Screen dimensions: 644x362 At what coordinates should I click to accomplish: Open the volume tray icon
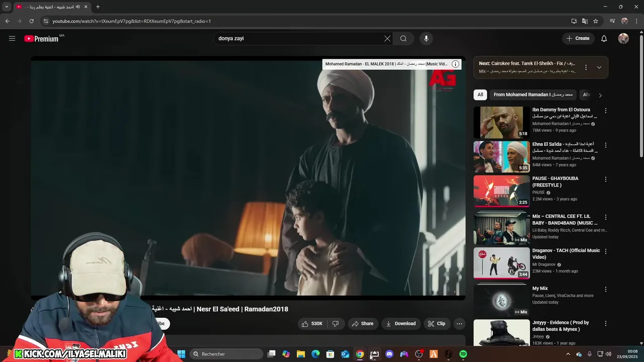[x=608, y=354]
